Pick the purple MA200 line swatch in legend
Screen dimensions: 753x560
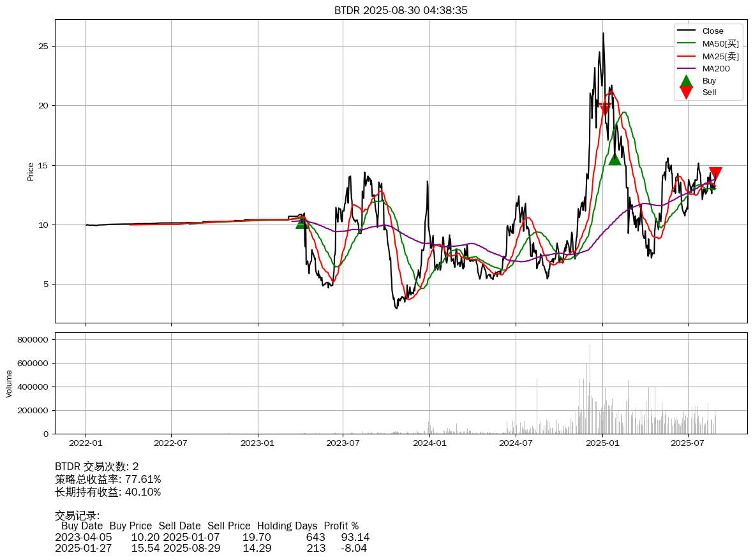(686, 68)
